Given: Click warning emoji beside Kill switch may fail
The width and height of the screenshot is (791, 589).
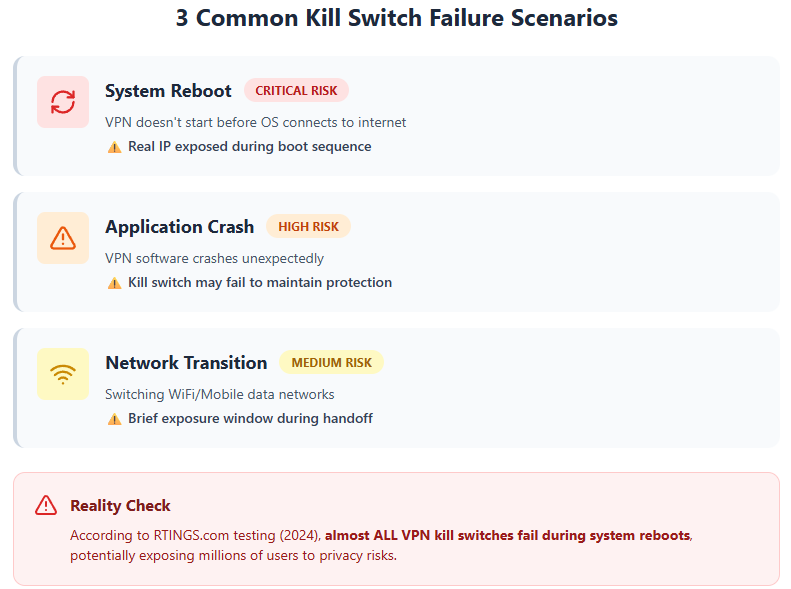Looking at the screenshot, I should (114, 283).
